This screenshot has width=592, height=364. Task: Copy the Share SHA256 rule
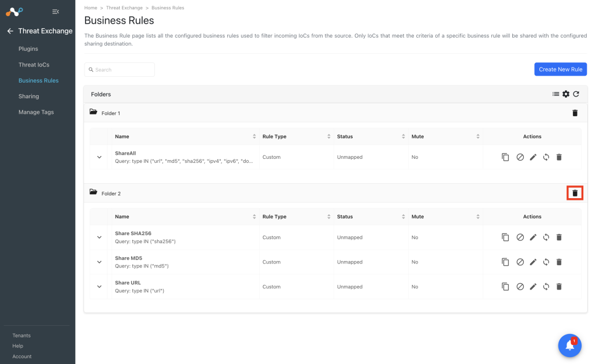(x=505, y=237)
